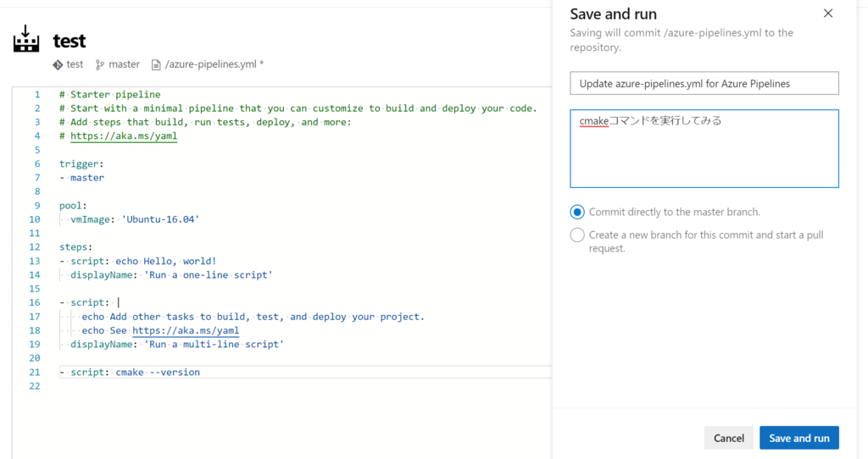Click the file icon beside /azure-pipelines.yml

click(156, 64)
